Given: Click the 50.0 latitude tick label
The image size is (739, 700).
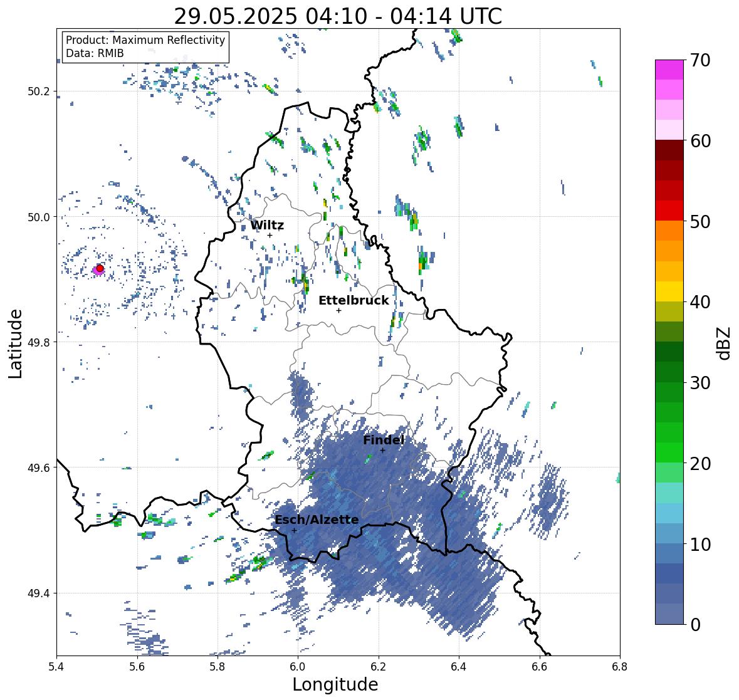Looking at the screenshot, I should pyautogui.click(x=39, y=217).
